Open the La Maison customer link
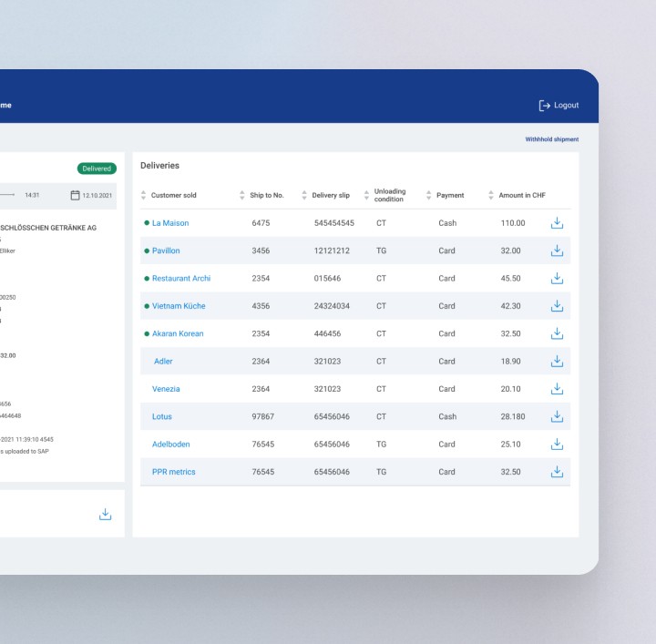Image resolution: width=656 pixels, height=644 pixels. click(x=170, y=223)
